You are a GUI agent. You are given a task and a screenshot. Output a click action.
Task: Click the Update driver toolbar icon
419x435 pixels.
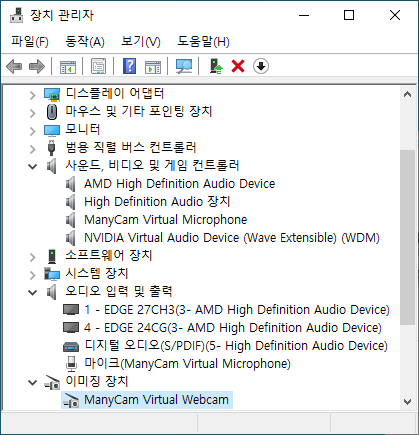coord(216,66)
